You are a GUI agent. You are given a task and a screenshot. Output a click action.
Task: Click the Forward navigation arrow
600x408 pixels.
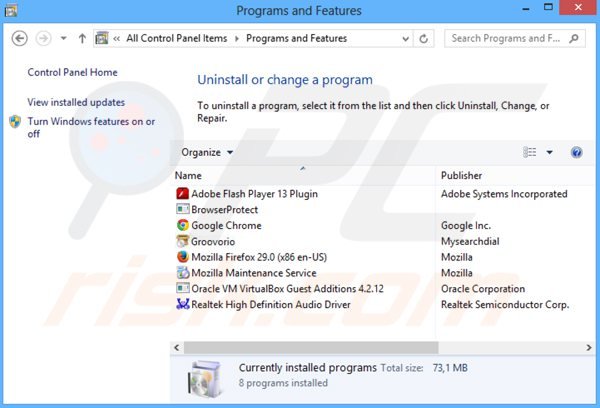(43, 38)
